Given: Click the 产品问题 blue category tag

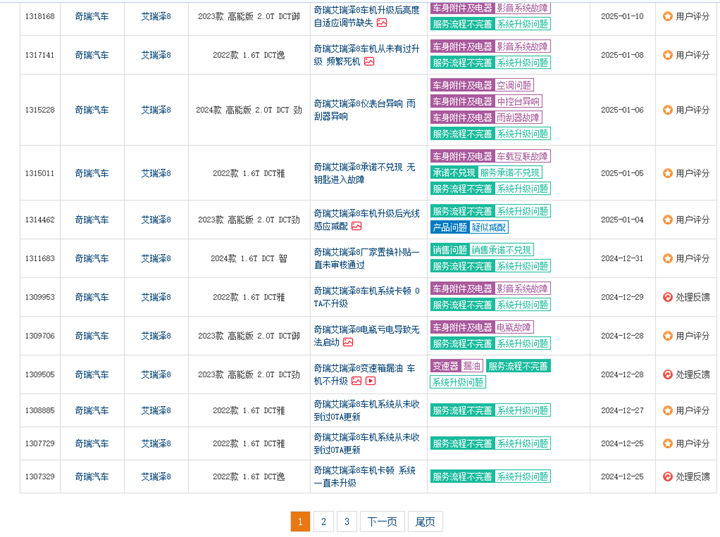Looking at the screenshot, I should [x=450, y=227].
